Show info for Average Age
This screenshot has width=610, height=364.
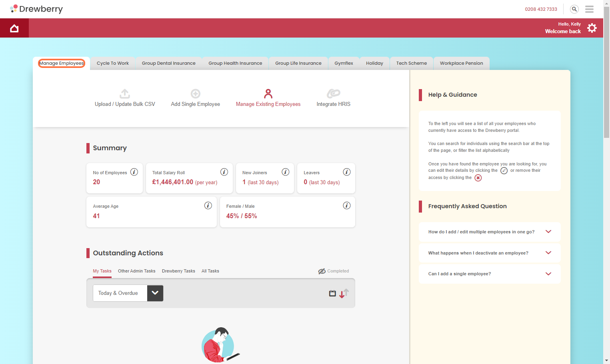[208, 205]
